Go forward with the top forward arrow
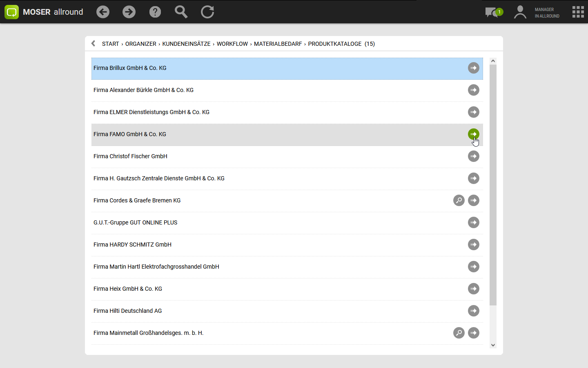Viewport: 588px width, 368px height. coord(129,12)
